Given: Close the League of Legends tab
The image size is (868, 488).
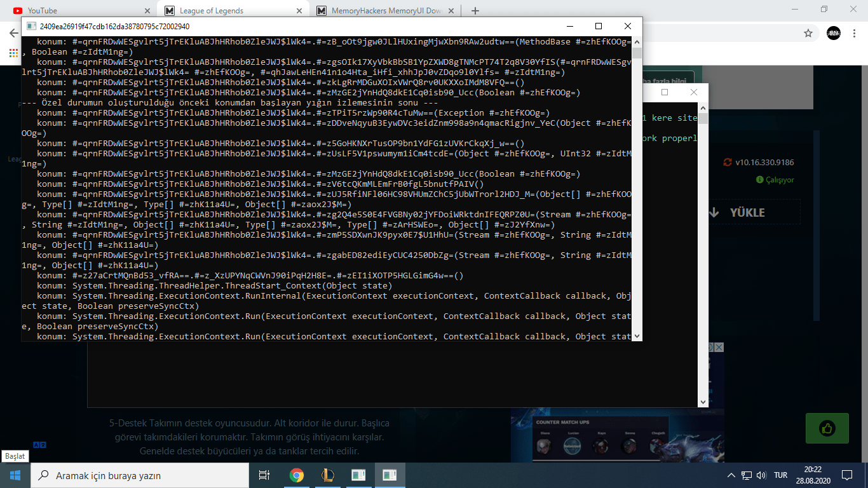Looking at the screenshot, I should click(x=299, y=11).
